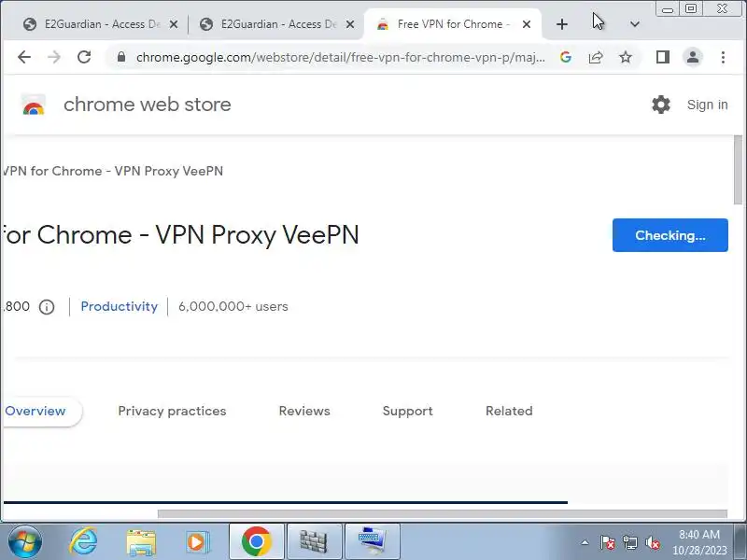Open Internet Explorer from the taskbar

coord(83,542)
